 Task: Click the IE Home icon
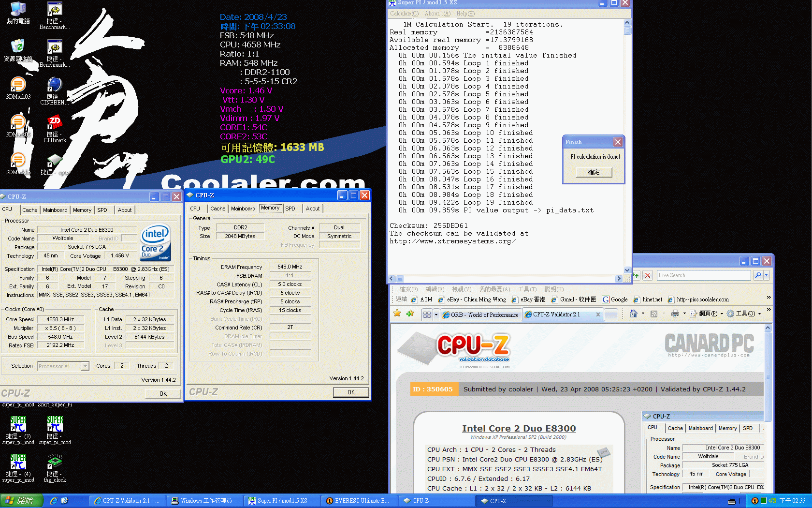pos(633,314)
